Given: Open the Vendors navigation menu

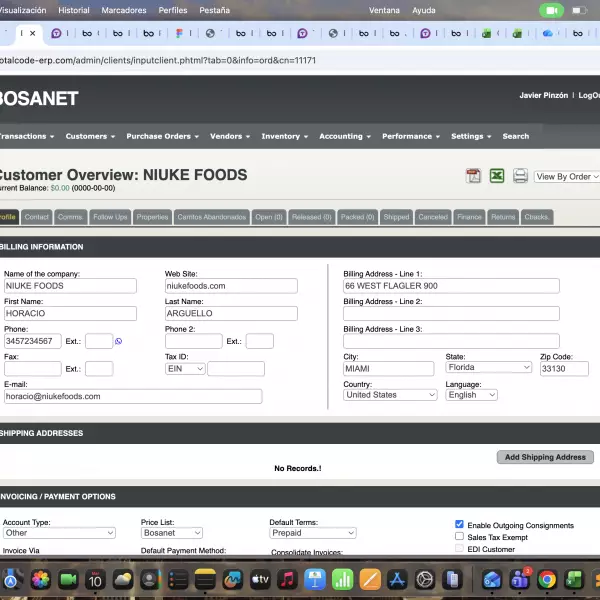Looking at the screenshot, I should pyautogui.click(x=230, y=137).
